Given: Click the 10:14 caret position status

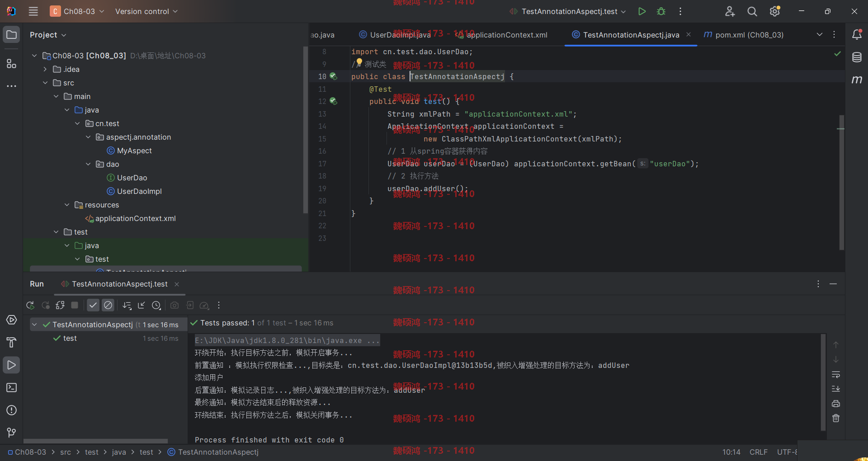Looking at the screenshot, I should tap(731, 452).
